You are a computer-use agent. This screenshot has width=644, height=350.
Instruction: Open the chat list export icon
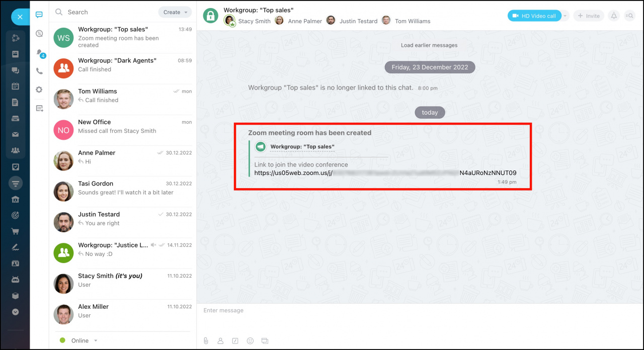coord(39,108)
